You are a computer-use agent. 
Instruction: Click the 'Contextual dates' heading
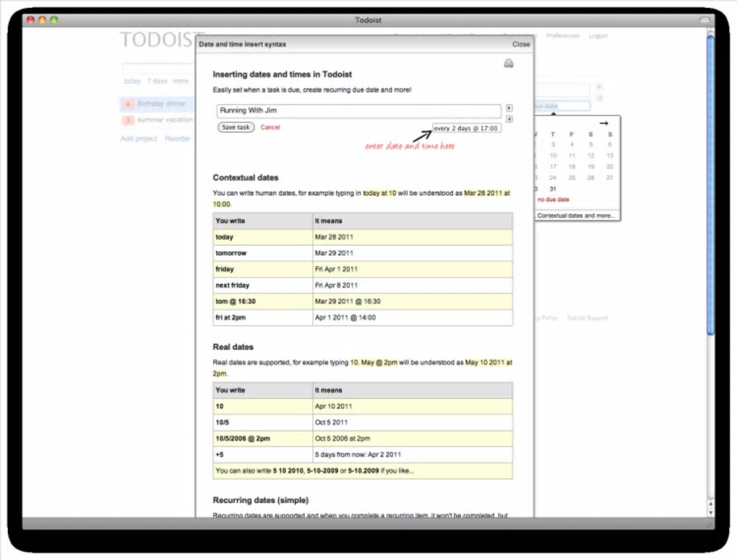click(x=246, y=178)
